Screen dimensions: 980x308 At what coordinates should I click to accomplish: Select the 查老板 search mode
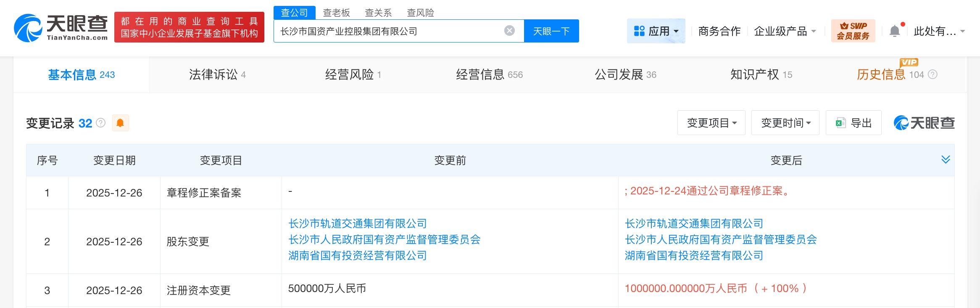tap(336, 13)
